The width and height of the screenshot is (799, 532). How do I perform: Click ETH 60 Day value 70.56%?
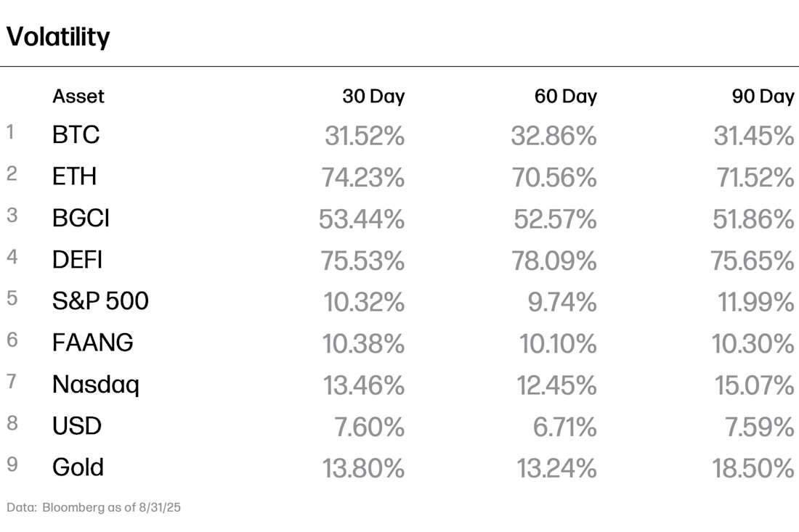(554, 178)
